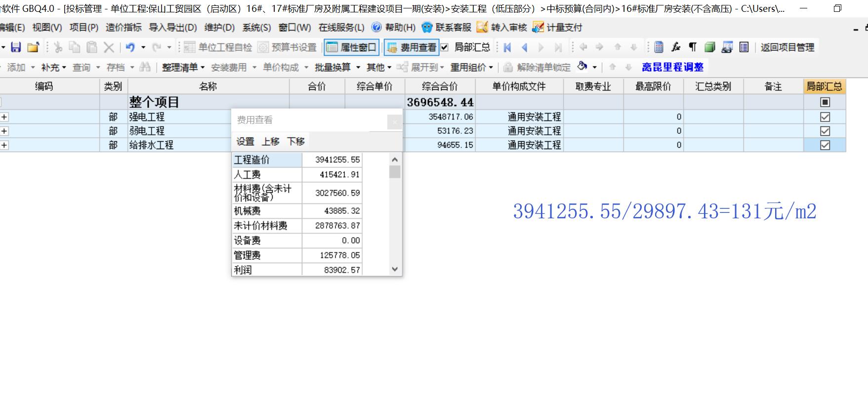868x409 pixels.
Task: Toggle the 费用查看 toolbar button
Action: 412,47
